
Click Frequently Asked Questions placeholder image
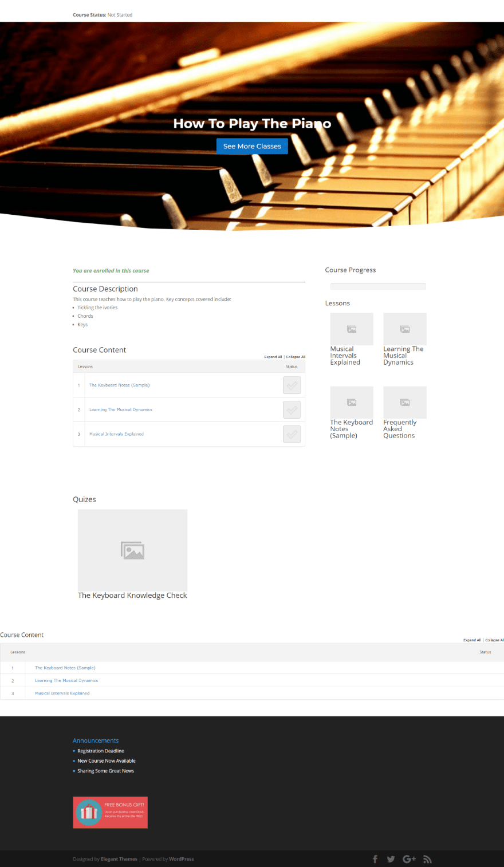(x=405, y=402)
